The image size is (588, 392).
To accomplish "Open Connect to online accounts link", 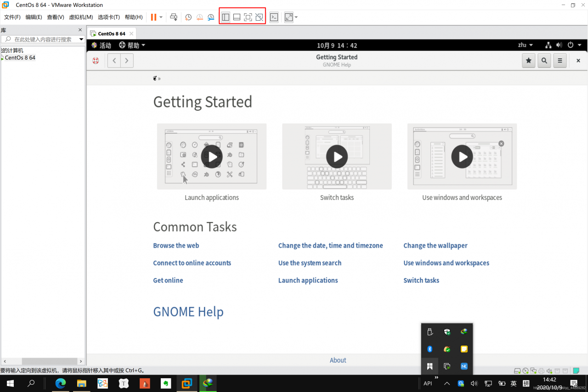I will pyautogui.click(x=192, y=263).
